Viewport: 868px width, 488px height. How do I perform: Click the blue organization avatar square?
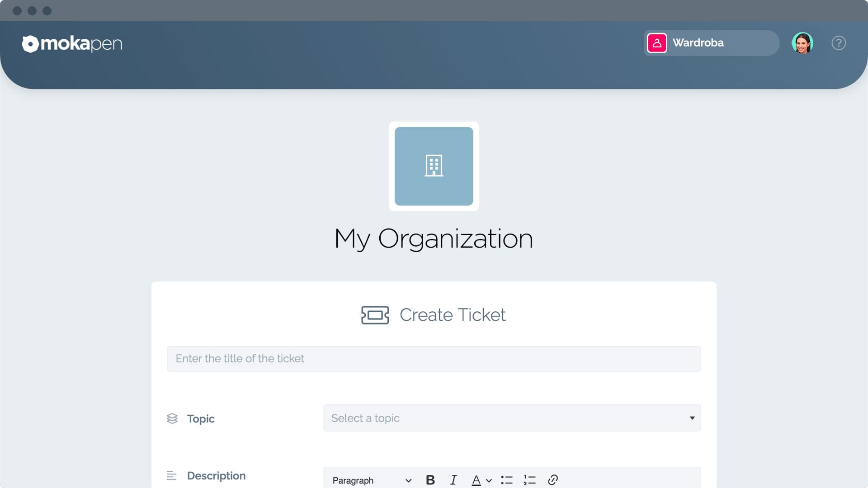click(433, 166)
